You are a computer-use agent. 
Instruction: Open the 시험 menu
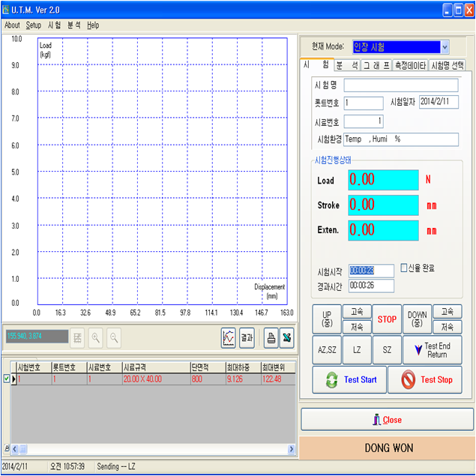54,25
